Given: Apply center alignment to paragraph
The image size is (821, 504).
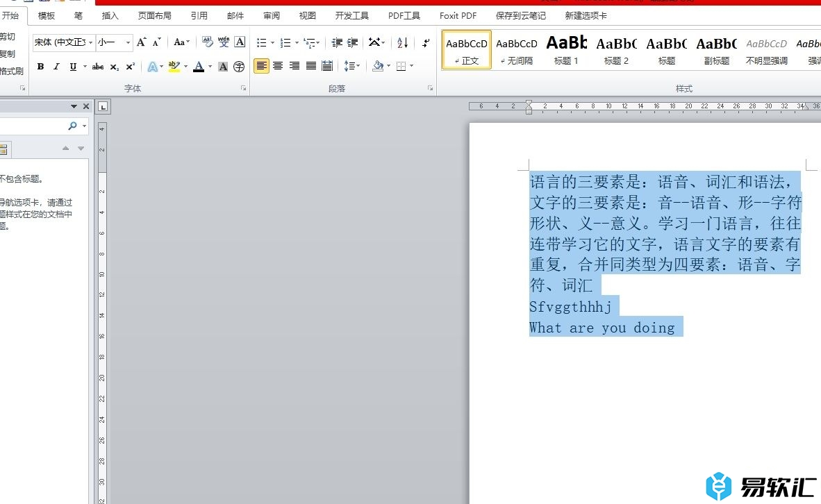Looking at the screenshot, I should [278, 66].
